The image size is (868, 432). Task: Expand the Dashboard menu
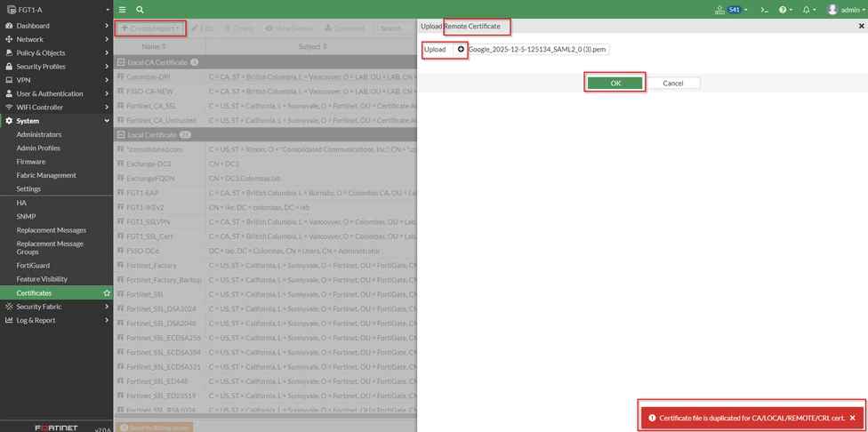point(107,26)
